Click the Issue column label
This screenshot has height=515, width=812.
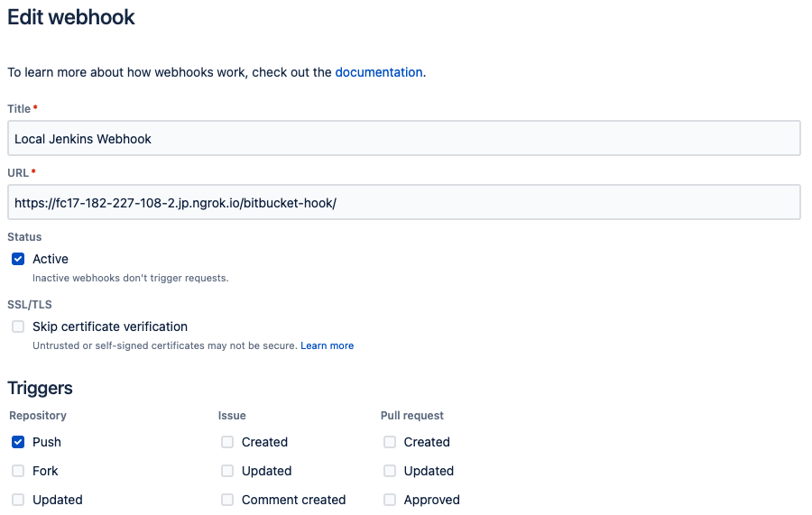[232, 416]
